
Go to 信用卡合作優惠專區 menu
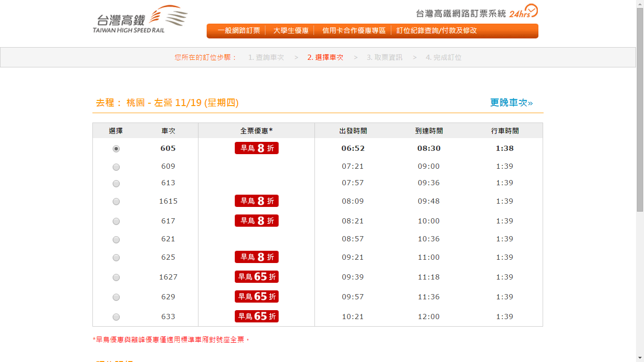(x=354, y=31)
